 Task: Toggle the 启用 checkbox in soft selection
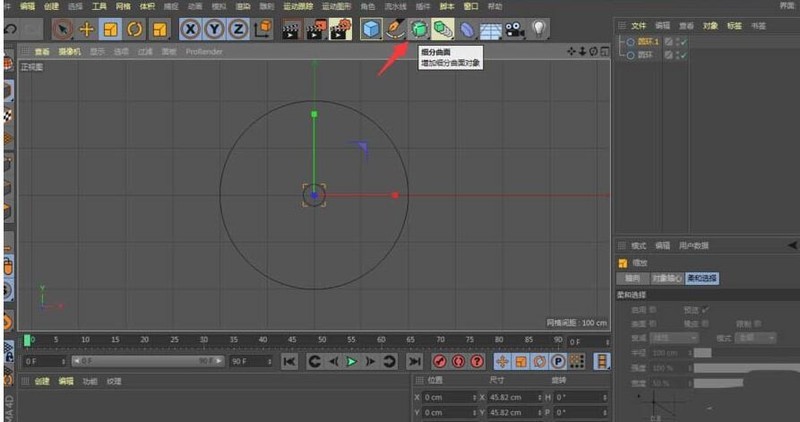(653, 310)
